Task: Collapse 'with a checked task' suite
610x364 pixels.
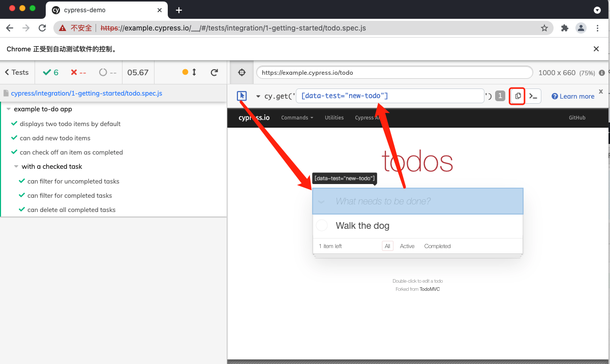Action: coord(16,167)
